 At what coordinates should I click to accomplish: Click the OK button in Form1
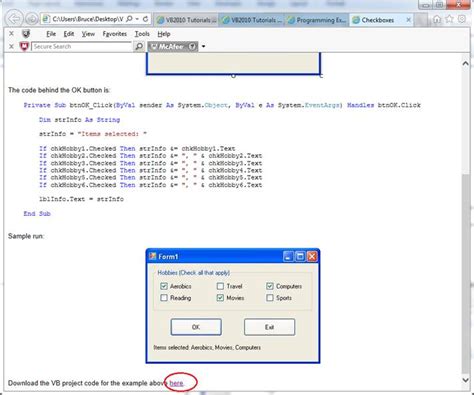tap(196, 327)
